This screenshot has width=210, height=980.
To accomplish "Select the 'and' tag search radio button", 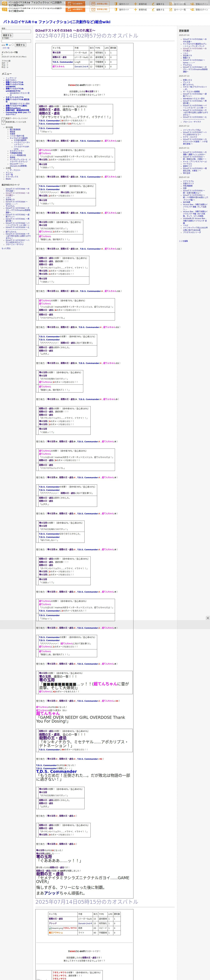I will [7, 45].
